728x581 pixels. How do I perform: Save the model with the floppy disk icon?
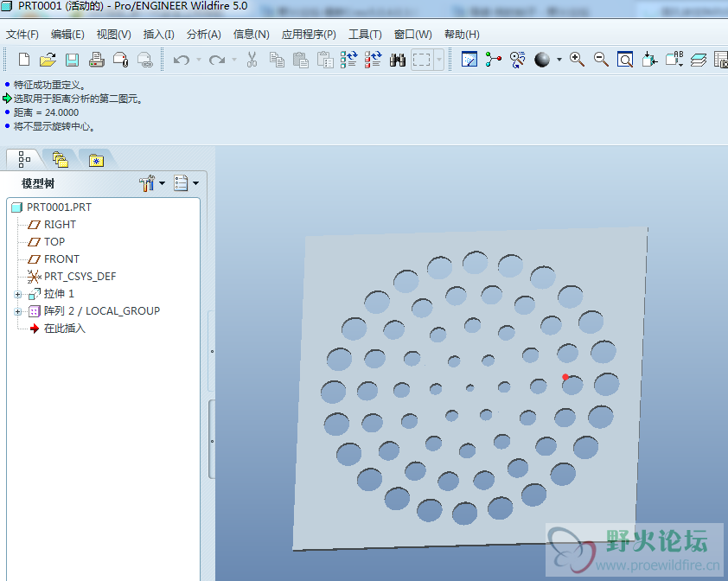[72, 60]
